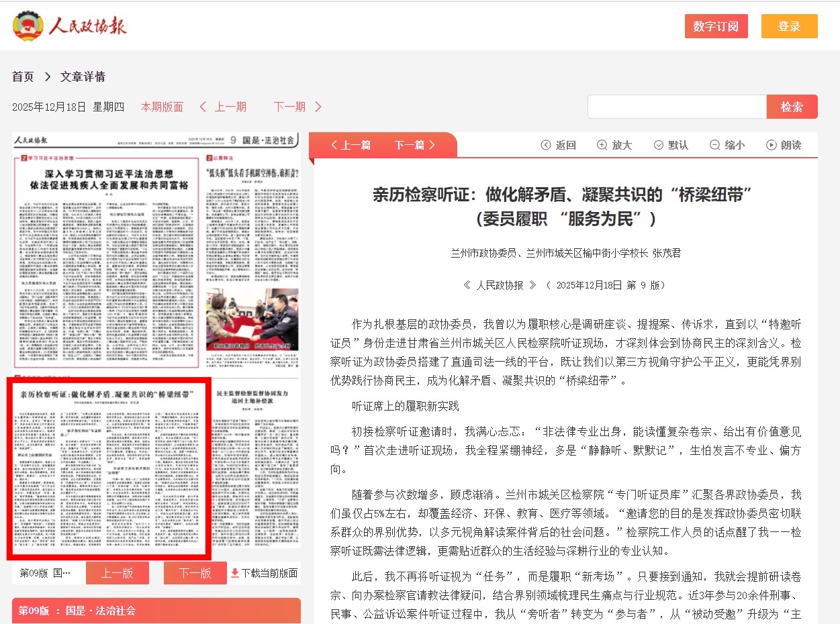Download current page via 下载当前版面
This screenshot has width=840, height=624.
(x=264, y=573)
